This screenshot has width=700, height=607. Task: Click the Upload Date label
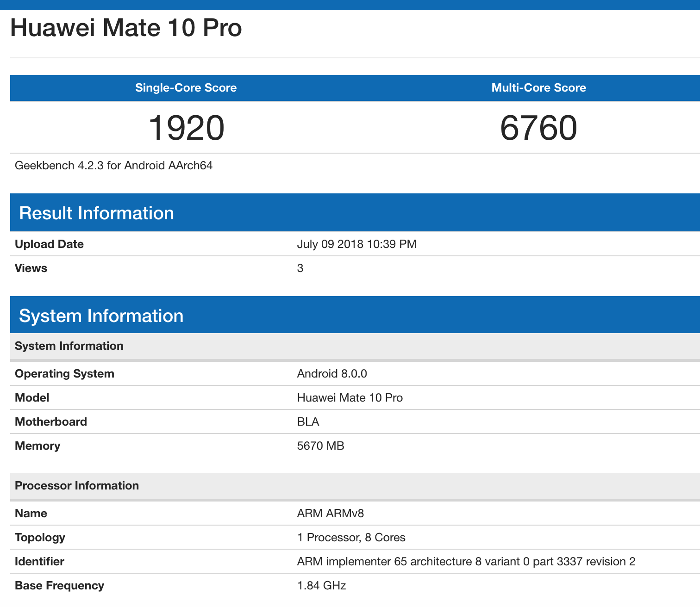49,244
